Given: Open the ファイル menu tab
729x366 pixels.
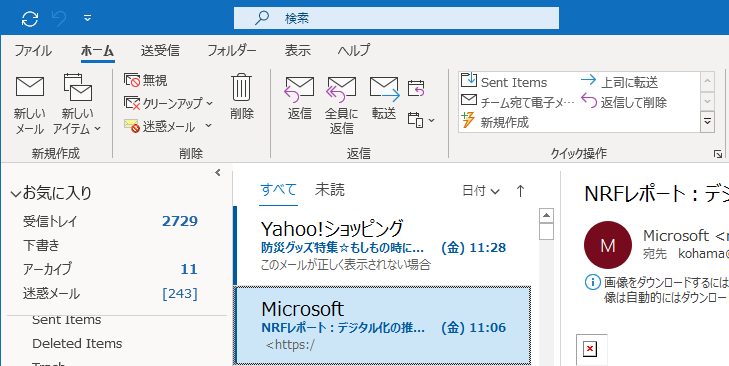Looking at the screenshot, I should click(x=33, y=50).
